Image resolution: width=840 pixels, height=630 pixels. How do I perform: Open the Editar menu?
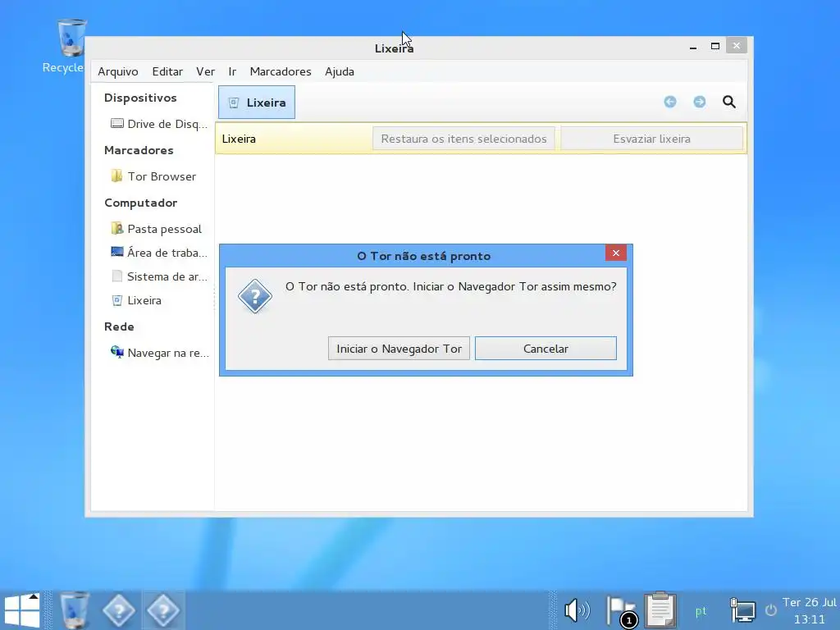coord(167,72)
